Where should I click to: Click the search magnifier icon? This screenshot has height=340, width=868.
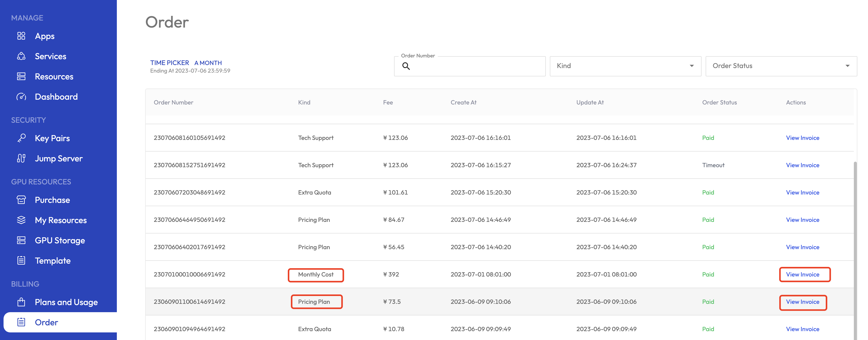pos(406,66)
